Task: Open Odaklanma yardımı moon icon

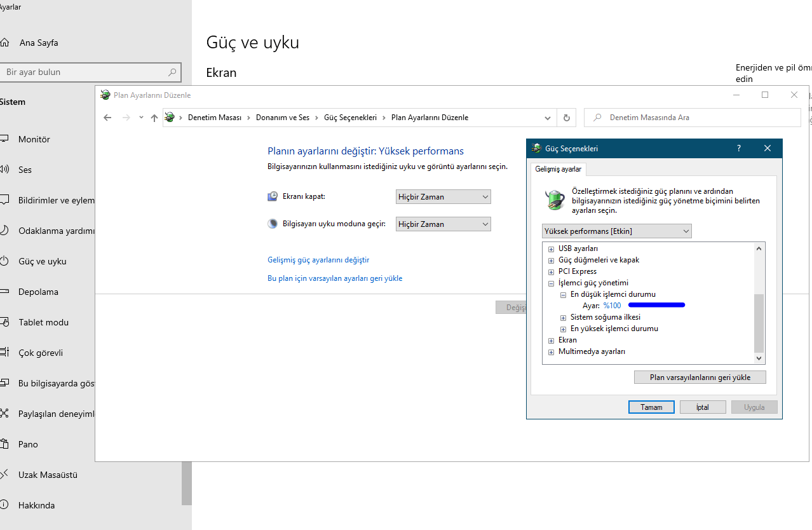Action: [x=4, y=231]
